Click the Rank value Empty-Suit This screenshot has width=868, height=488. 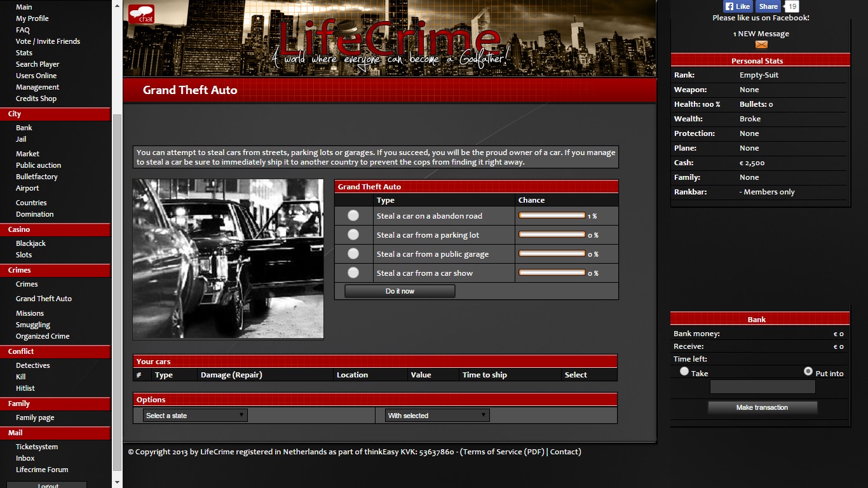[x=759, y=75]
